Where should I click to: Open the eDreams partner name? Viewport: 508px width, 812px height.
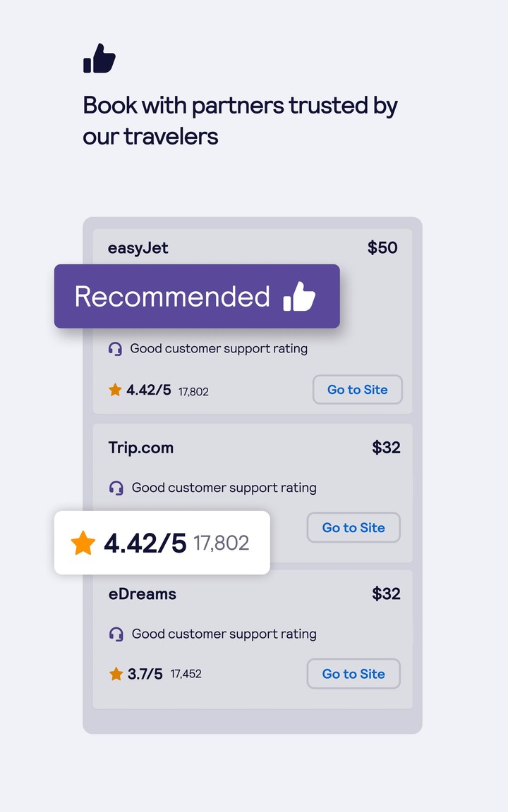pos(143,594)
